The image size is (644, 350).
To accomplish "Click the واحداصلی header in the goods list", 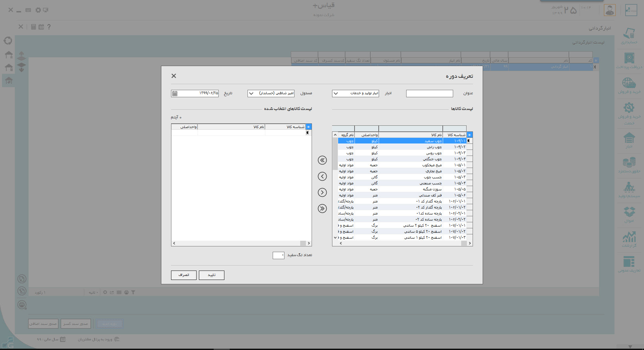I will 367,135.
